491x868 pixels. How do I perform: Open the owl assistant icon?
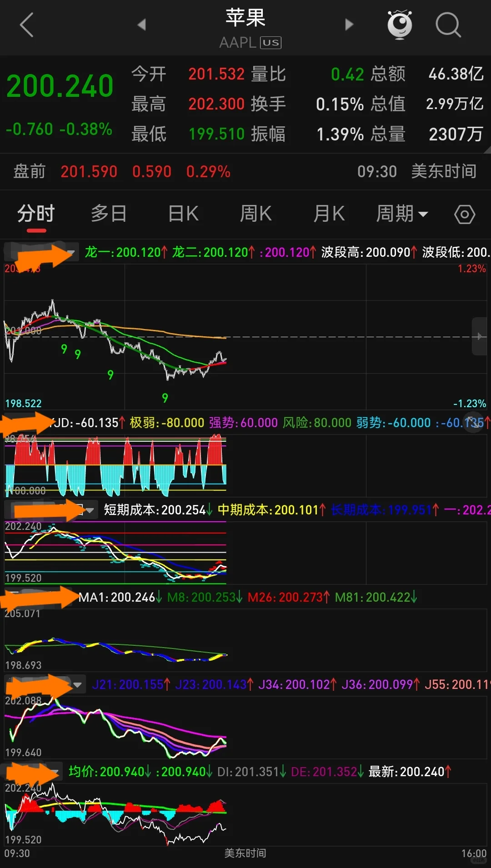(399, 25)
